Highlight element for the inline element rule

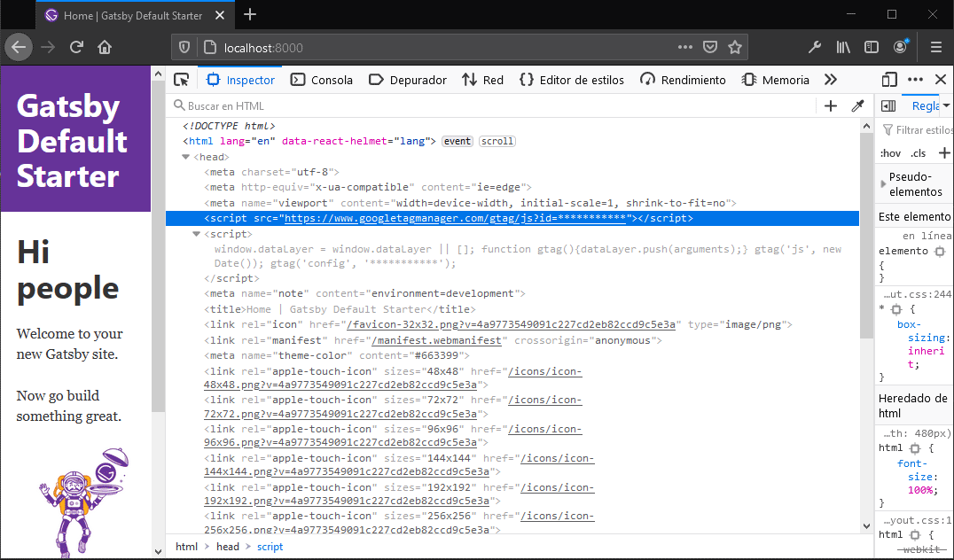click(940, 251)
